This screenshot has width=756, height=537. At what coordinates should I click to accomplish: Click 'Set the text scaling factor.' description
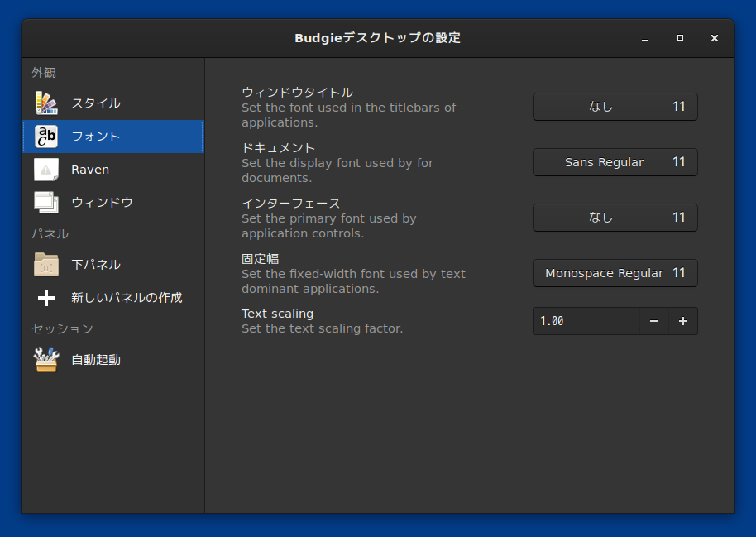click(322, 328)
